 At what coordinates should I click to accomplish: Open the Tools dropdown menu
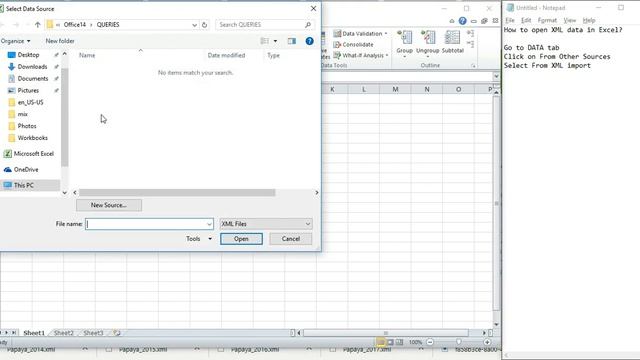[x=198, y=239]
